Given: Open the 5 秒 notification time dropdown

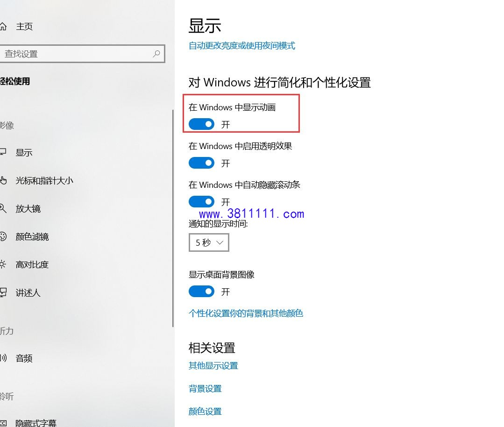Looking at the screenshot, I should (209, 242).
